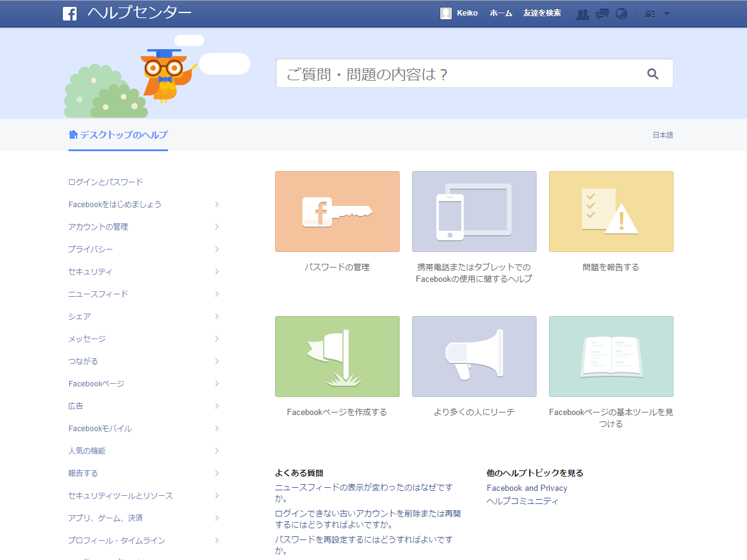Screen dimensions: 747x560
Task: Click the Facebook logo icon
Action: pos(70,14)
